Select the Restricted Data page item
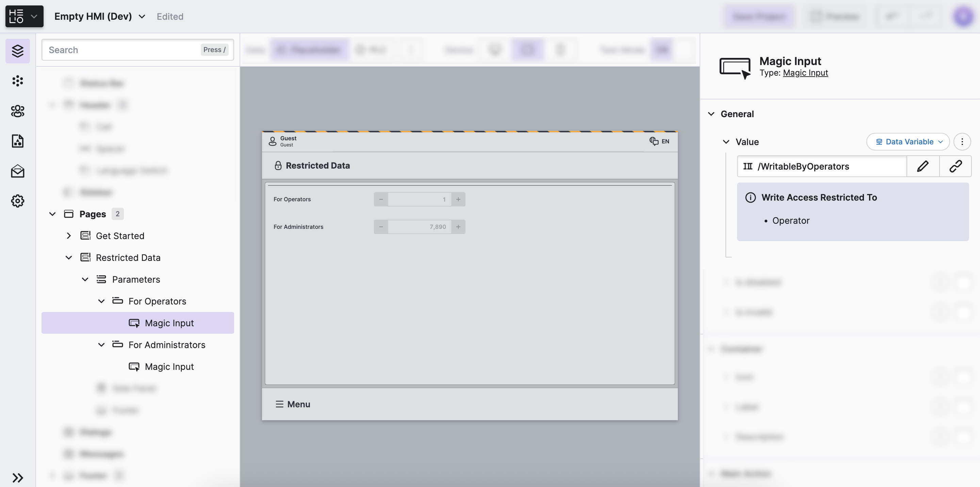This screenshot has width=980, height=487. point(128,258)
